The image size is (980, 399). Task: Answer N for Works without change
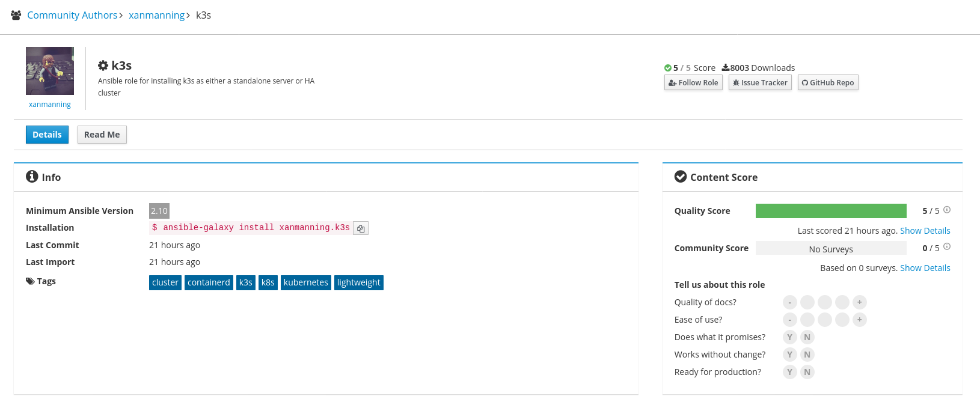[x=807, y=355]
